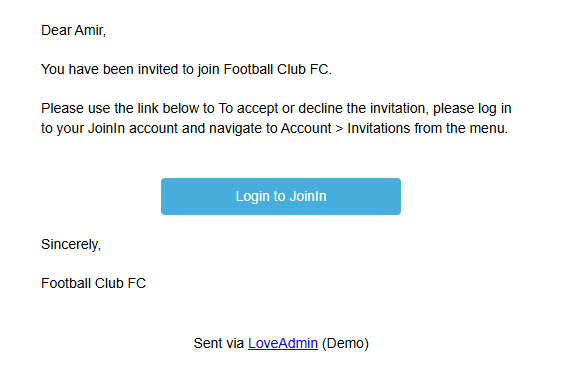Click the word "Invitations" in the paragraph
The width and height of the screenshot is (562, 391).
tap(378, 128)
